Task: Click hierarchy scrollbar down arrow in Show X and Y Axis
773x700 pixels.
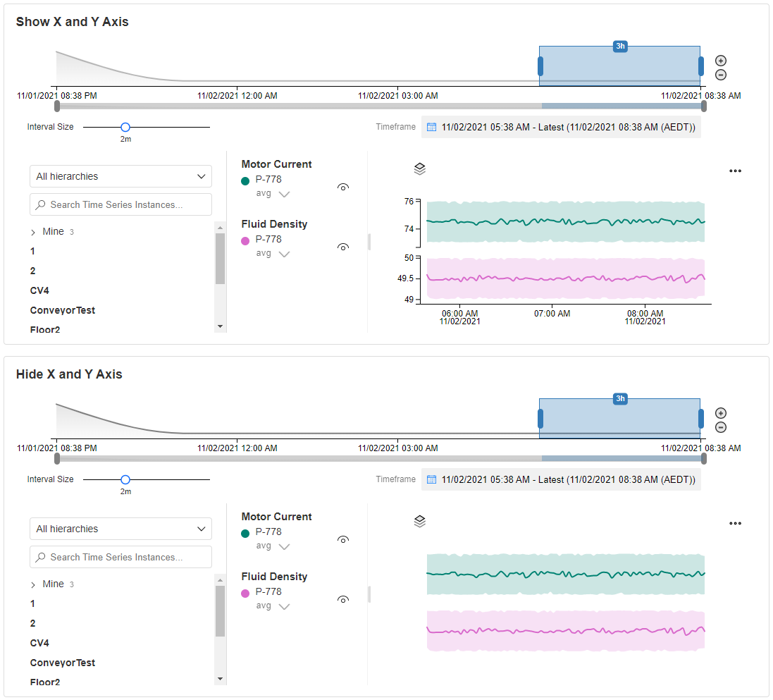Action: point(220,326)
